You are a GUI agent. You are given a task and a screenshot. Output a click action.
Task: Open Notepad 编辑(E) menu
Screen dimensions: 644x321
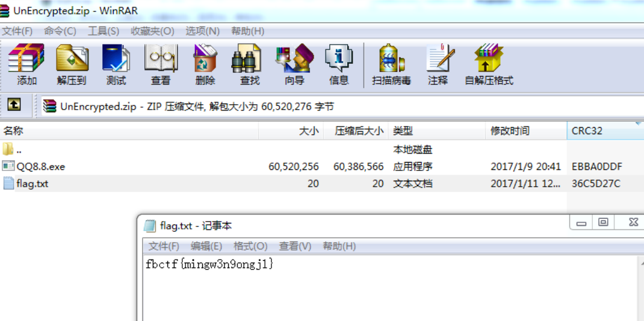point(206,246)
